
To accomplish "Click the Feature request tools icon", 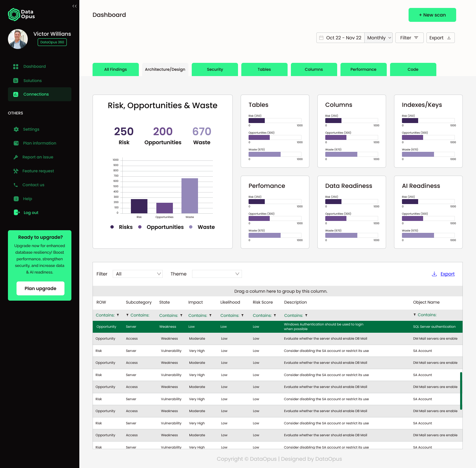I will (16, 171).
